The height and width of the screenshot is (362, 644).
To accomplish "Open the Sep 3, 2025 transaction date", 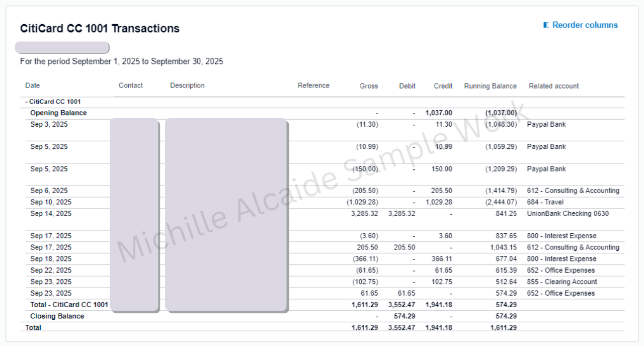I will pyautogui.click(x=49, y=124).
